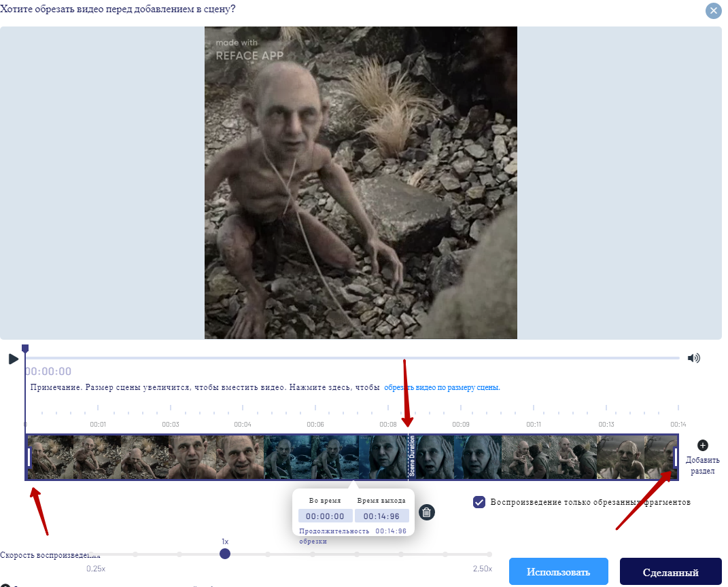Open link to trim video to scene size
Image resolution: width=728 pixels, height=587 pixels.
[x=442, y=387]
